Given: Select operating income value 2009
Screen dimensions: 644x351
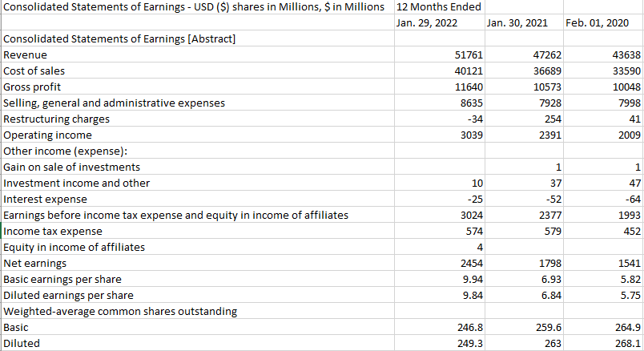Looking at the screenshot, I should coord(630,135).
